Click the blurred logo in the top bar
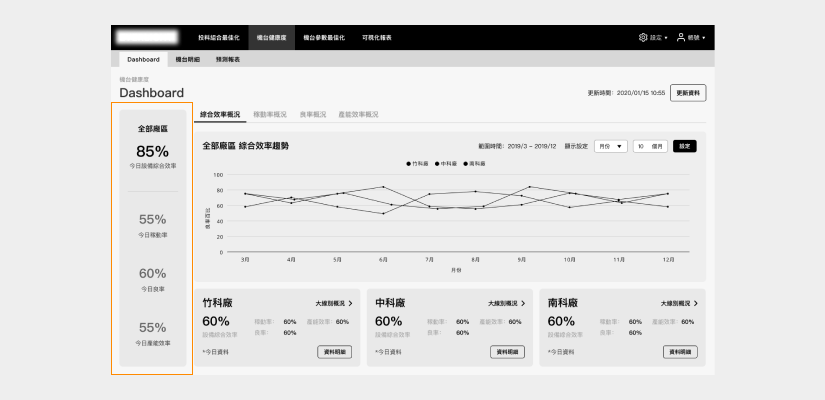This screenshot has width=825, height=400. [147, 37]
